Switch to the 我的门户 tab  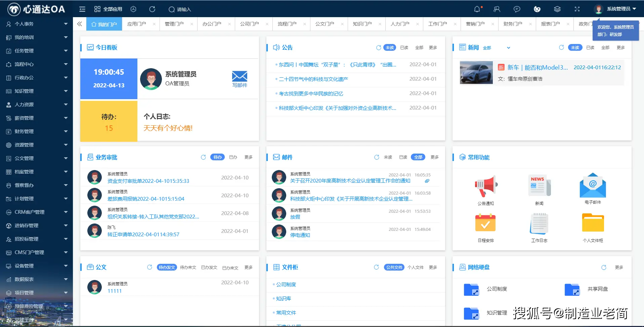pos(104,24)
